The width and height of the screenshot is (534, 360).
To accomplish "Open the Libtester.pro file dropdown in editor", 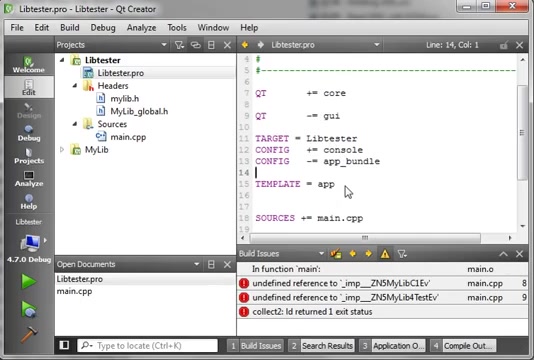I will (377, 45).
